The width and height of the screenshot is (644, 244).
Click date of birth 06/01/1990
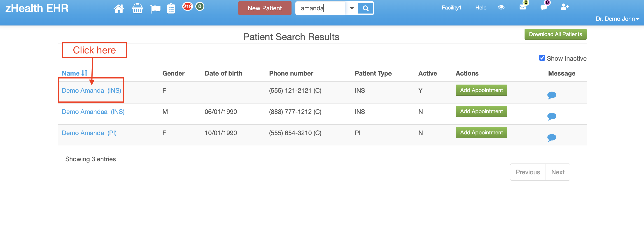click(220, 112)
